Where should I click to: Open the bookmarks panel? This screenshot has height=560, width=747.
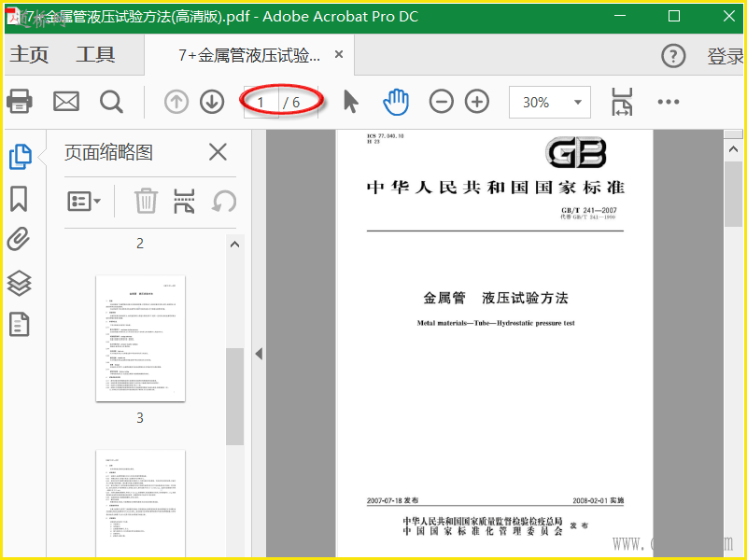[19, 199]
